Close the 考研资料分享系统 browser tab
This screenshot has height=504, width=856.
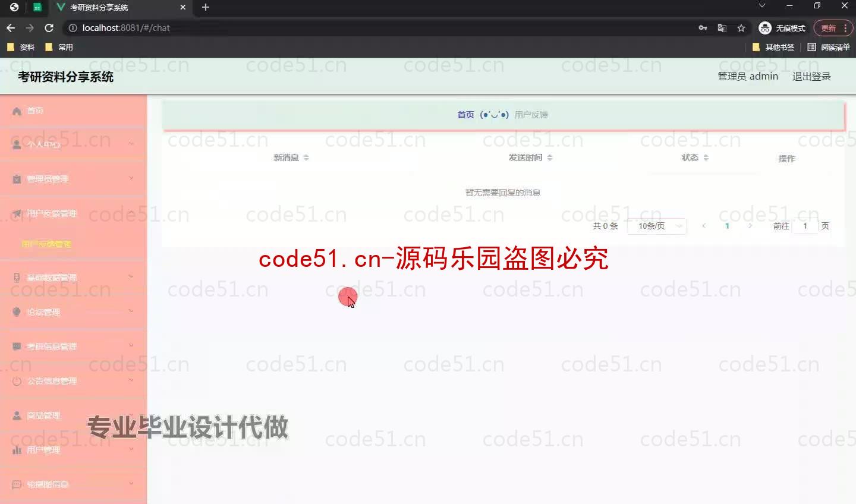pos(182,7)
